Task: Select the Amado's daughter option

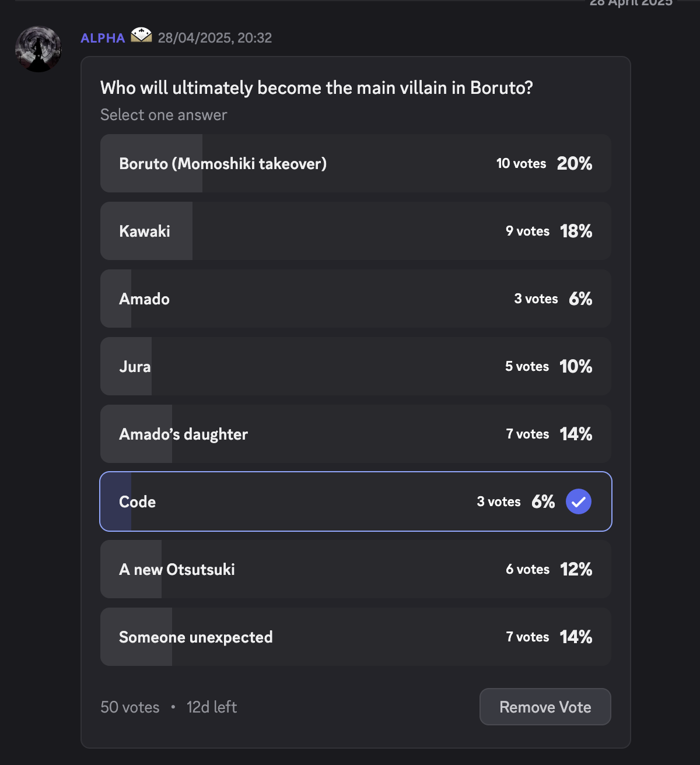Action: pyautogui.click(x=356, y=434)
